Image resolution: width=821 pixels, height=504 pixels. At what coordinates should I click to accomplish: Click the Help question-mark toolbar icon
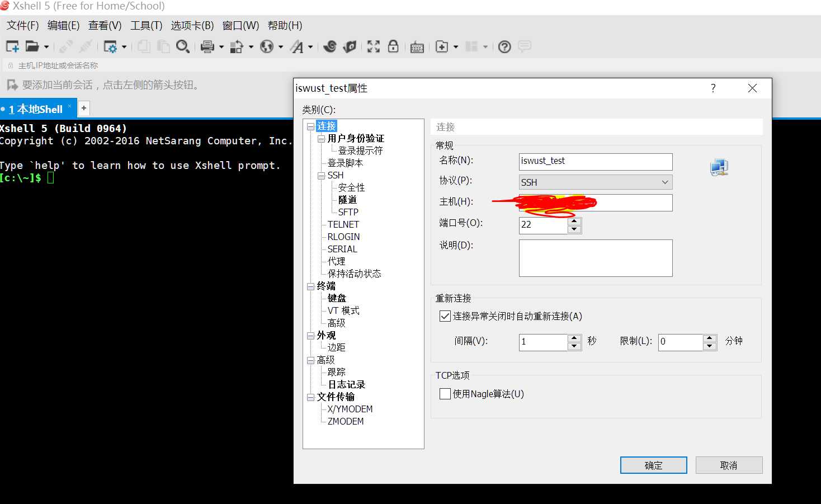[x=504, y=46]
